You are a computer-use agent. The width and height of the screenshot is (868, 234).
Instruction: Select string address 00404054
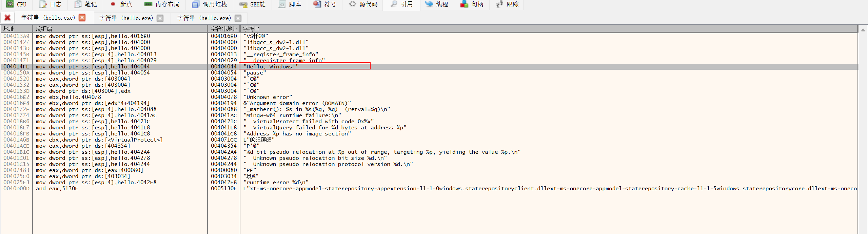pos(224,73)
